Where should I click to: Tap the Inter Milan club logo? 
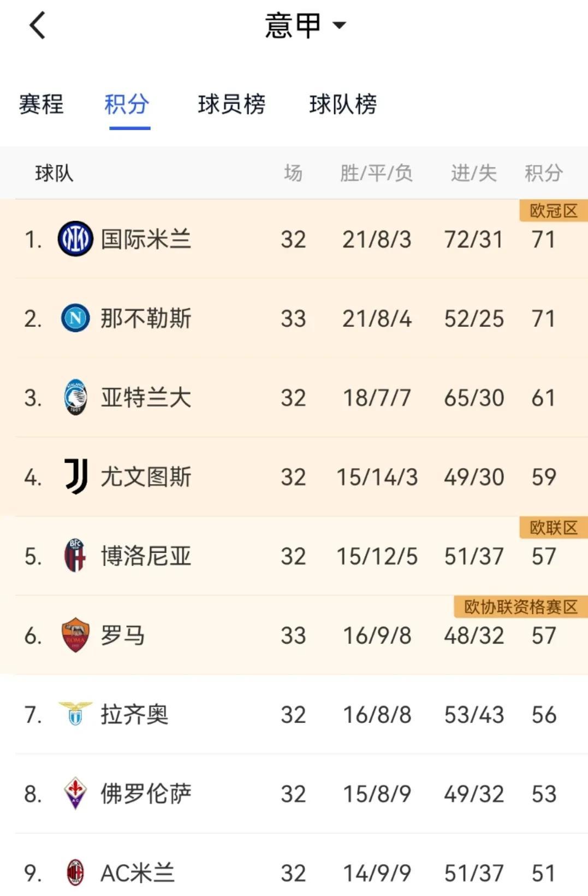[75, 239]
